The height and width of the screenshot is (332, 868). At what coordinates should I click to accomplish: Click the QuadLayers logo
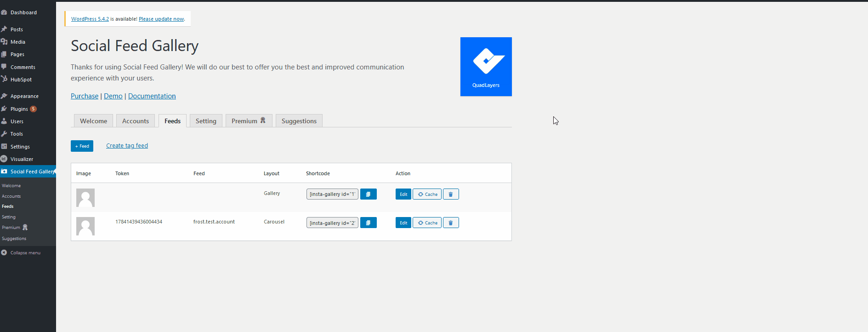(486, 67)
